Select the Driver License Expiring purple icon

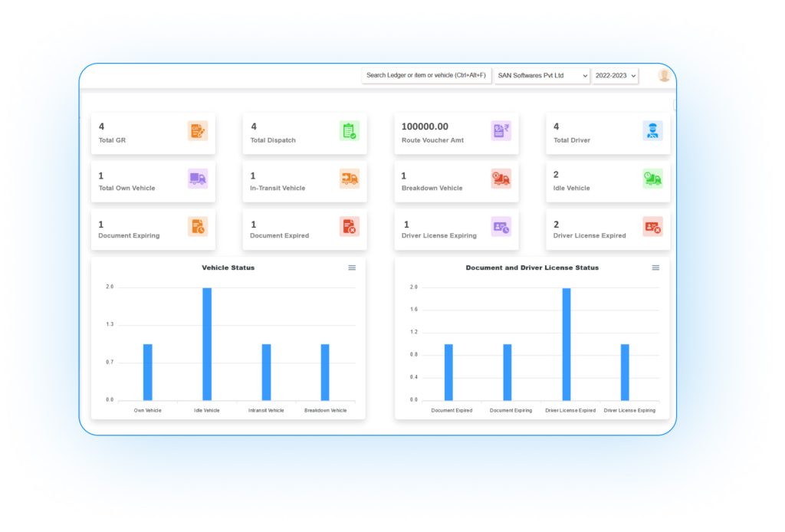501,227
